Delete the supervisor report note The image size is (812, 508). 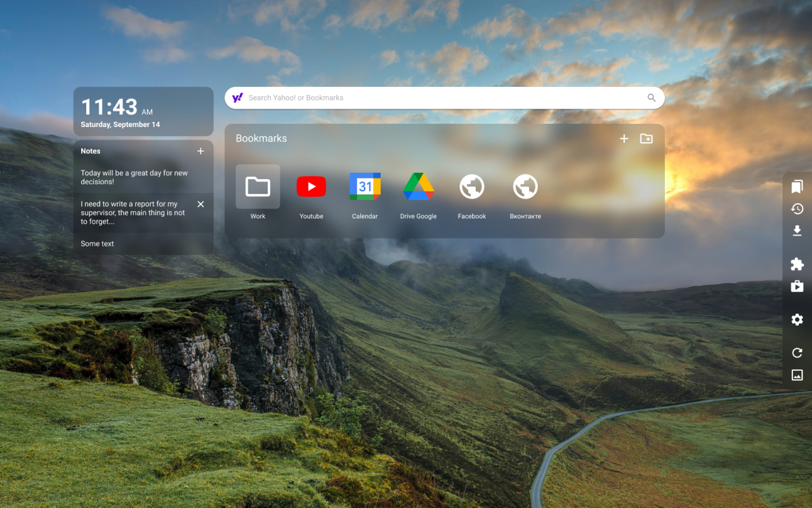point(200,204)
